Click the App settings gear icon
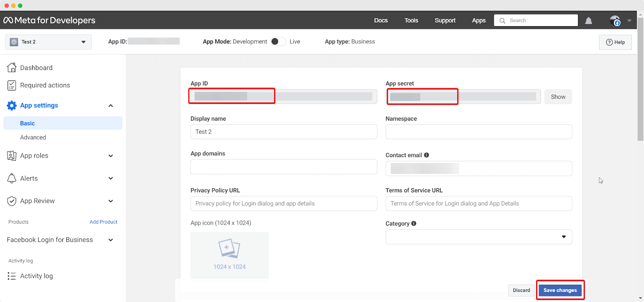 click(12, 105)
